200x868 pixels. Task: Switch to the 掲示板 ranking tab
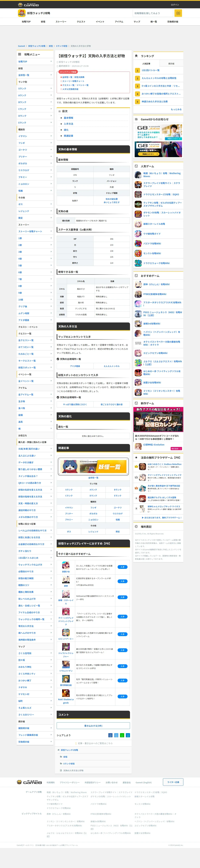tap(171, 63)
